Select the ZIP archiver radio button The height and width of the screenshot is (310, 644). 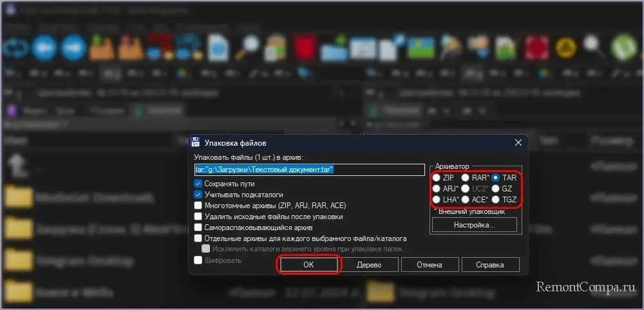(x=437, y=178)
